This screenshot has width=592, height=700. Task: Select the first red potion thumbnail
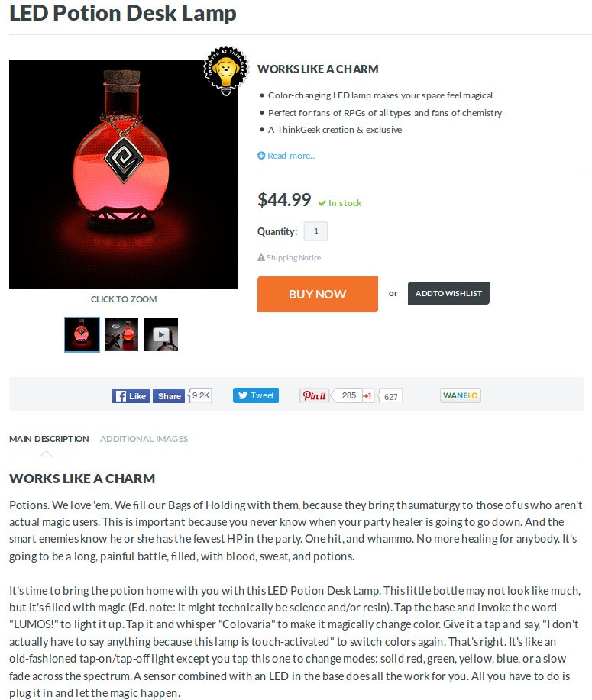[x=82, y=334]
